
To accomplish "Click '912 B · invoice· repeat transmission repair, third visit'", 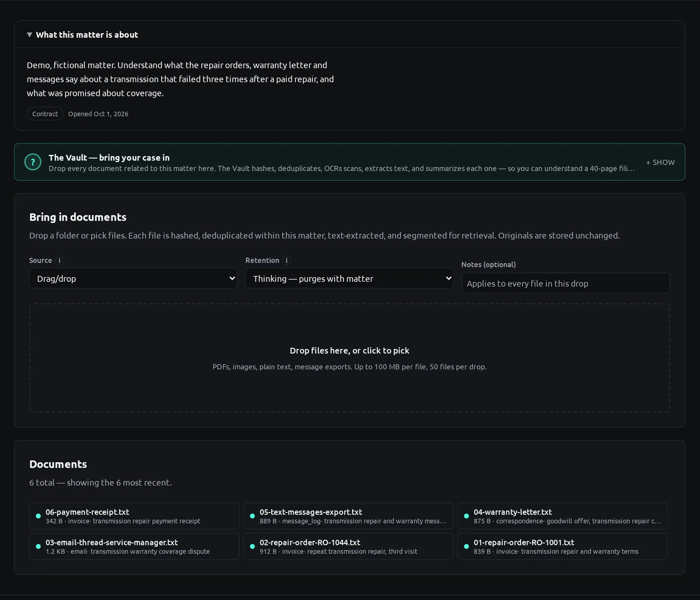I will click(339, 551).
